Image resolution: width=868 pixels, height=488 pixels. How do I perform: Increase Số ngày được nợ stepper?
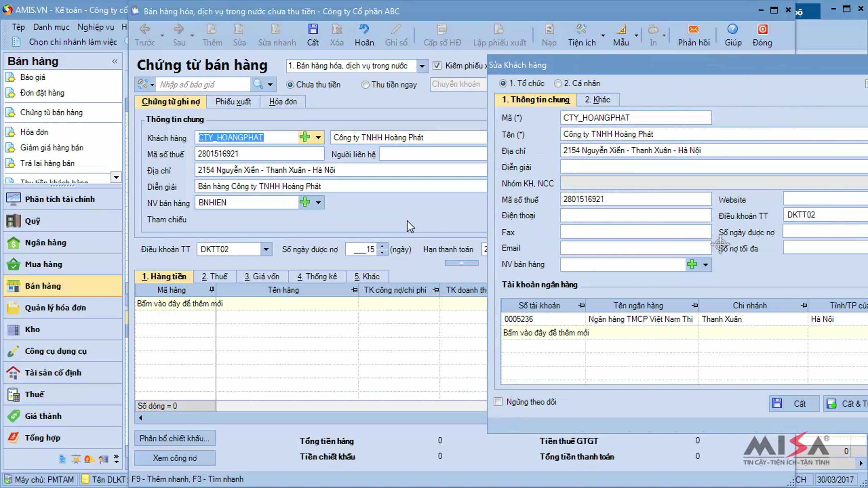point(382,246)
